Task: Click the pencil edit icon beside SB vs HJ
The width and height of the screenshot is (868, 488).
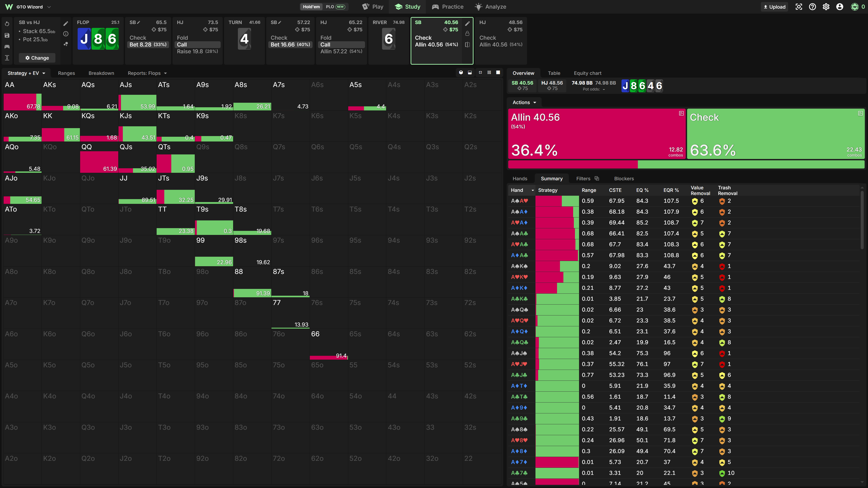Action: pyautogui.click(x=66, y=24)
